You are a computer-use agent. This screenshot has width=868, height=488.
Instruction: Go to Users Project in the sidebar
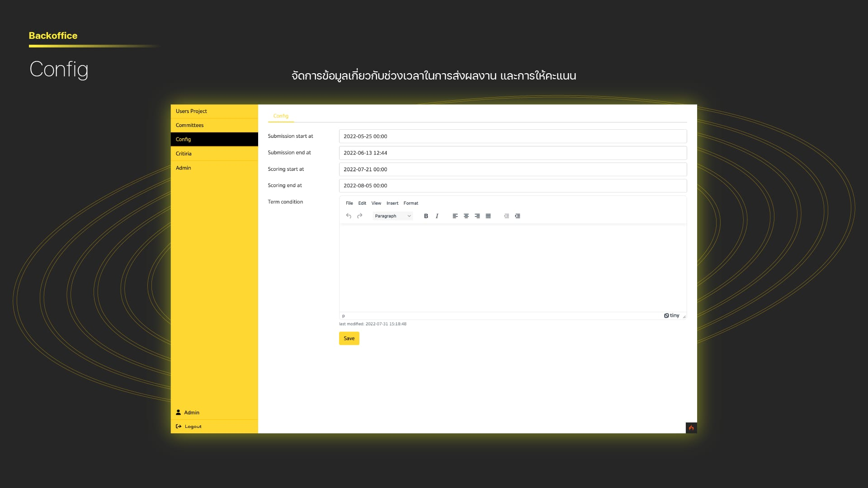point(191,111)
